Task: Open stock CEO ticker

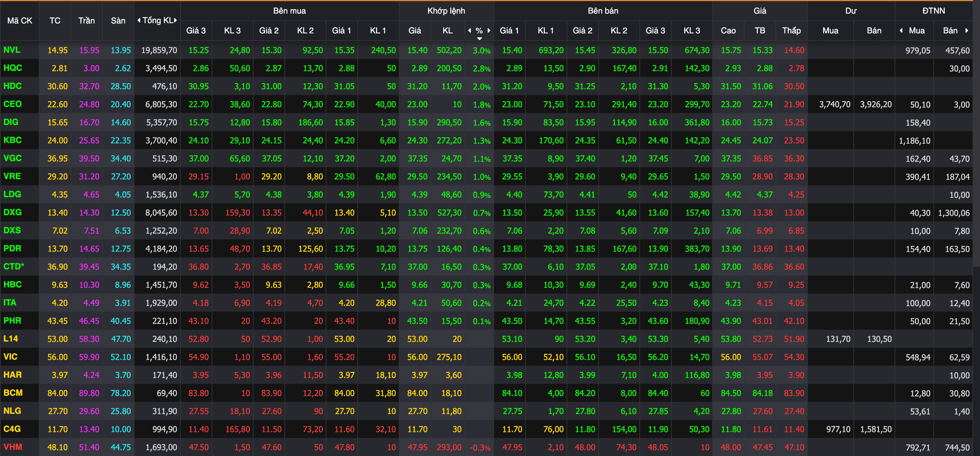Action: tap(13, 104)
